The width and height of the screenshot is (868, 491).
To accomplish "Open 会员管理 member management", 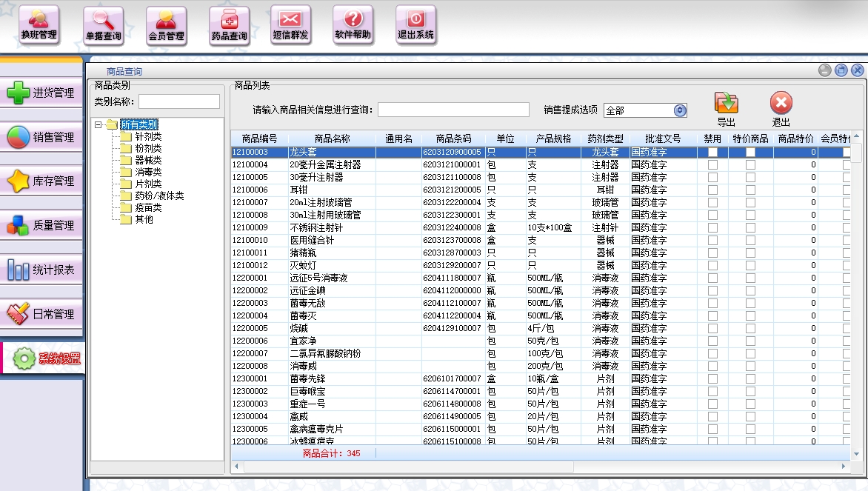I will 166,24.
